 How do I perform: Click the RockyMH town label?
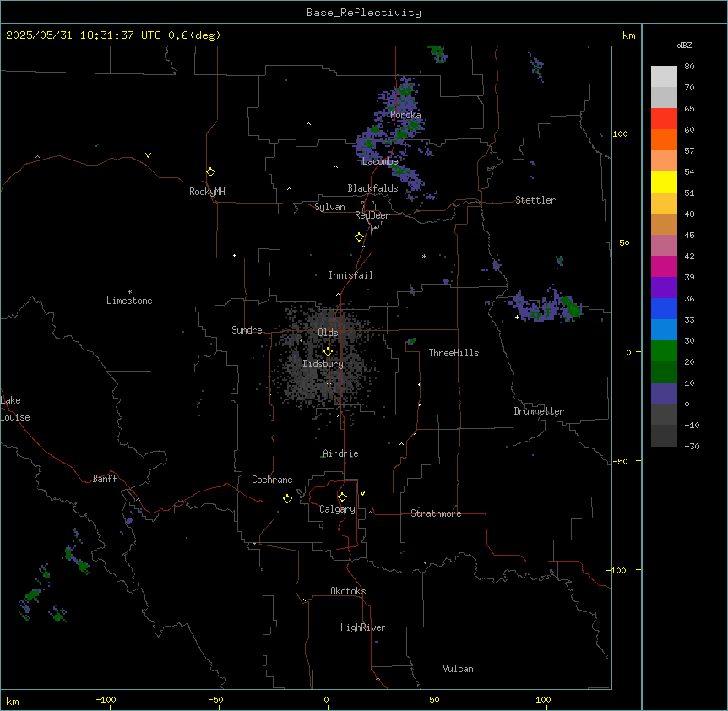[x=207, y=192]
